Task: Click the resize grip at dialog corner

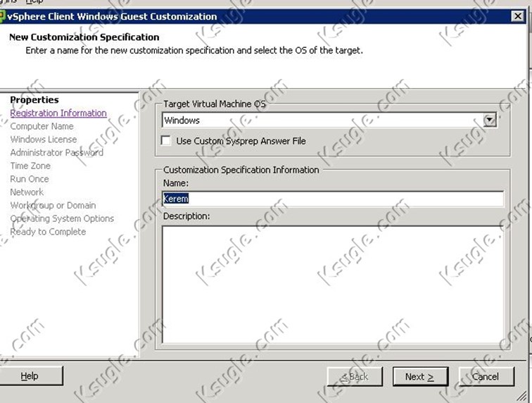Action: [521, 395]
